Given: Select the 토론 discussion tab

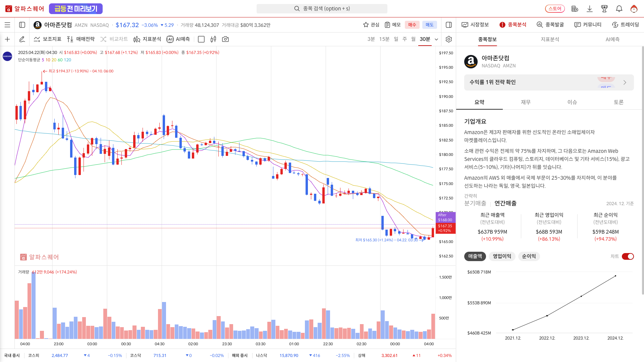Looking at the screenshot, I should [619, 102].
